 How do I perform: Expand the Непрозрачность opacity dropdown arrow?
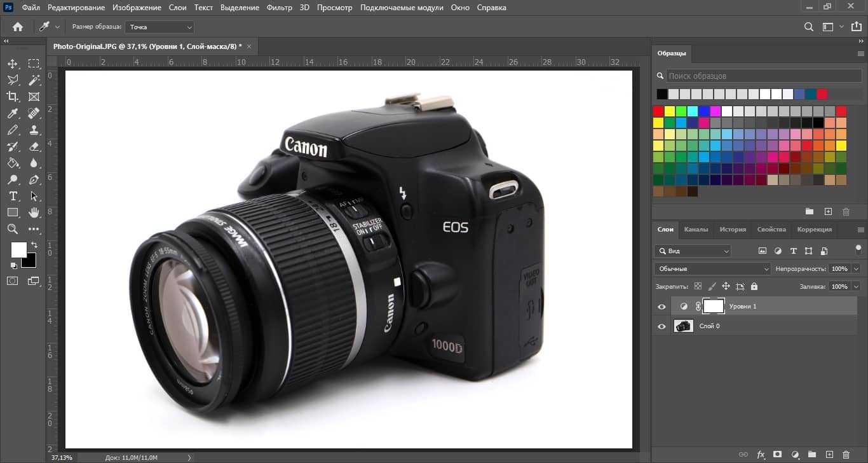click(856, 269)
